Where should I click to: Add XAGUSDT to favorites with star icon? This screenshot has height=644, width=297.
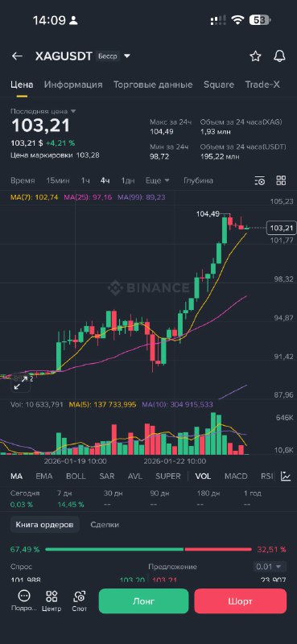coord(255,56)
